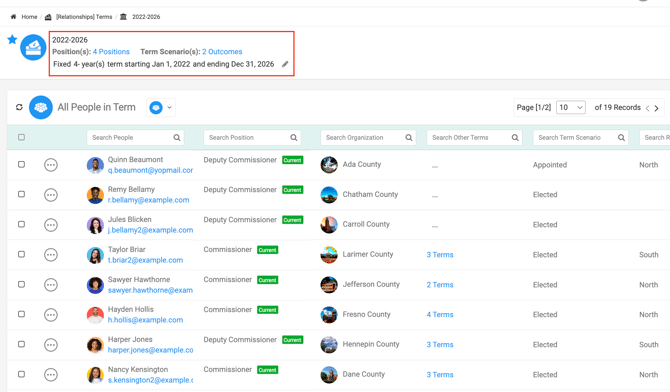The image size is (670, 392).
Task: Open the 4 Positions link
Action: [x=111, y=52]
